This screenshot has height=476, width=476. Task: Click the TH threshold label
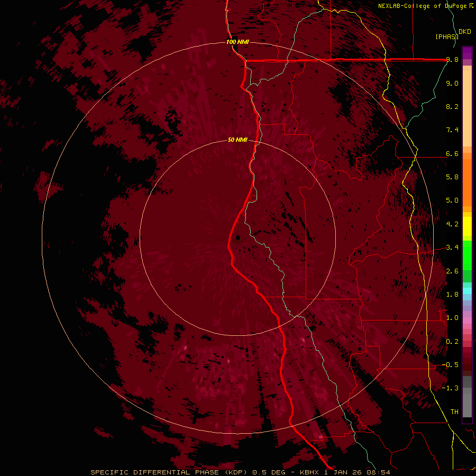tap(454, 412)
